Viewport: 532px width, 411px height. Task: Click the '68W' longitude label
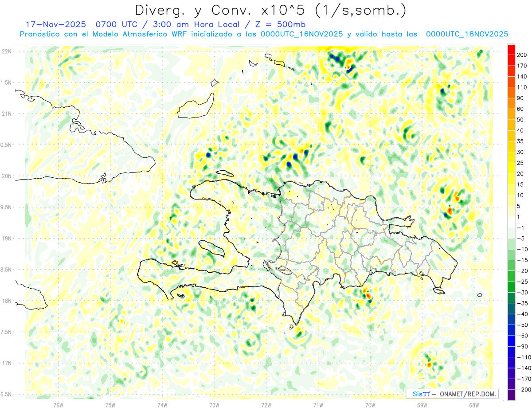[x=474, y=405]
